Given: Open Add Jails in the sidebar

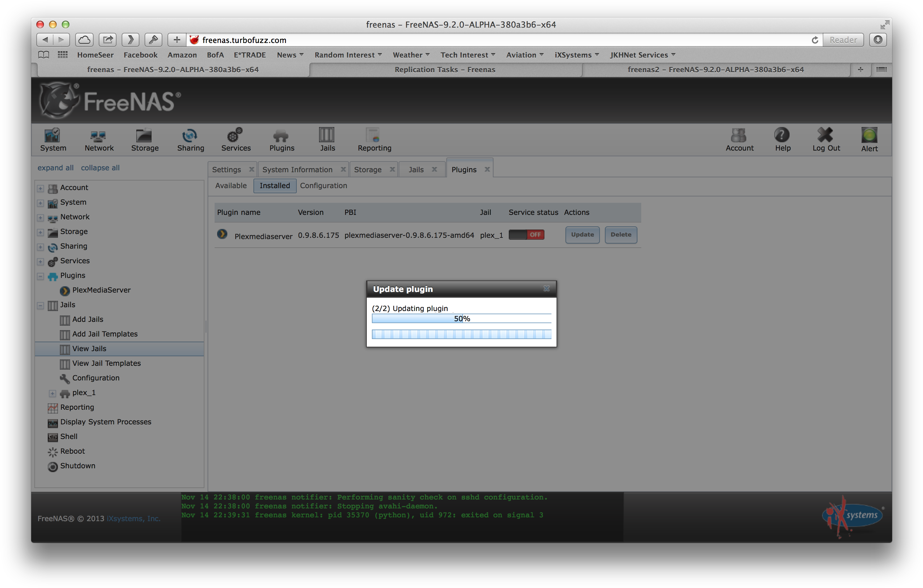Looking at the screenshot, I should (87, 319).
